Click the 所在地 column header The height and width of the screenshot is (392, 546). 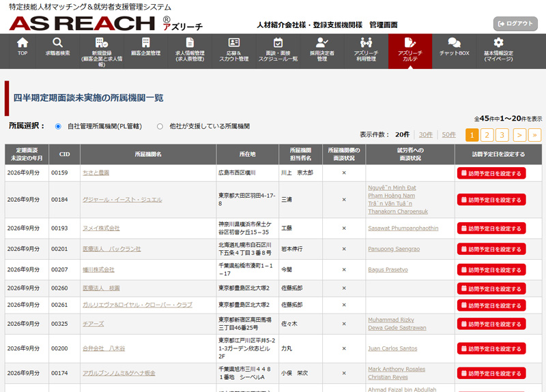247,154
